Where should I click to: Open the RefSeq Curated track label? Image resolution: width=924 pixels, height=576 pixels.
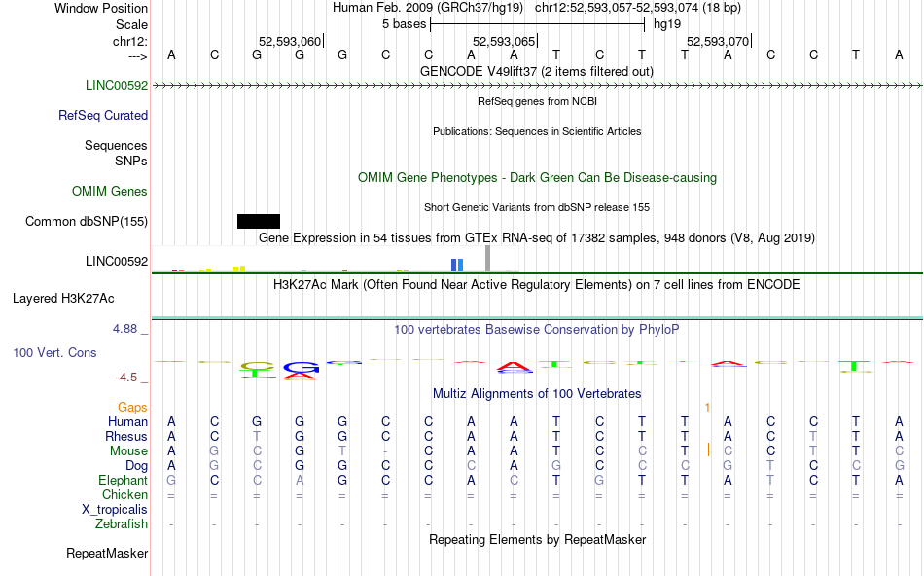click(103, 115)
